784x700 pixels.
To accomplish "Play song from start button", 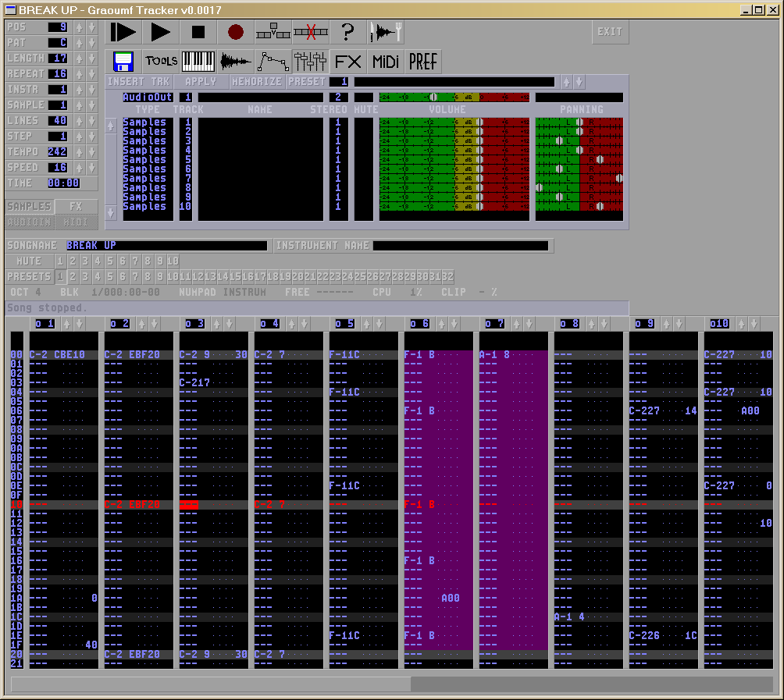I will pyautogui.click(x=123, y=33).
